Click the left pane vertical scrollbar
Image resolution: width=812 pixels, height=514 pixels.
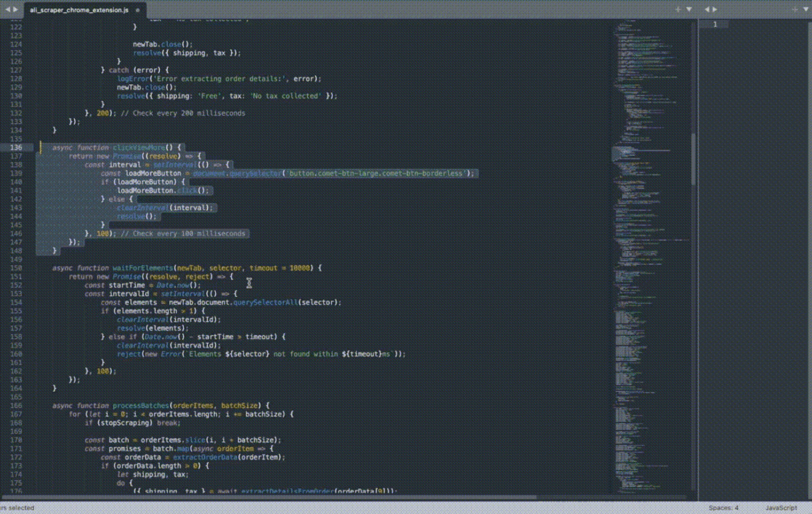[x=693, y=159]
